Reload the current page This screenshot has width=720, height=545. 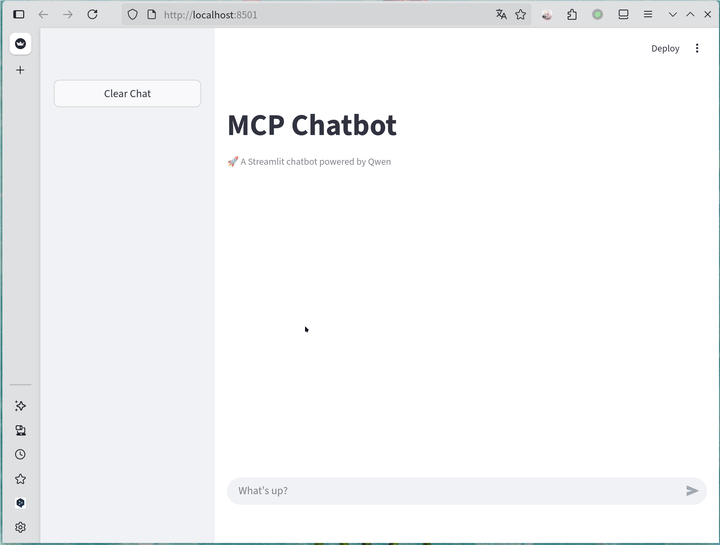[x=92, y=15]
